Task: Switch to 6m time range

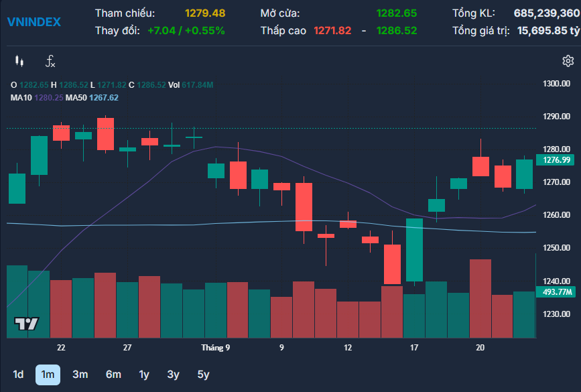Action: (113, 375)
